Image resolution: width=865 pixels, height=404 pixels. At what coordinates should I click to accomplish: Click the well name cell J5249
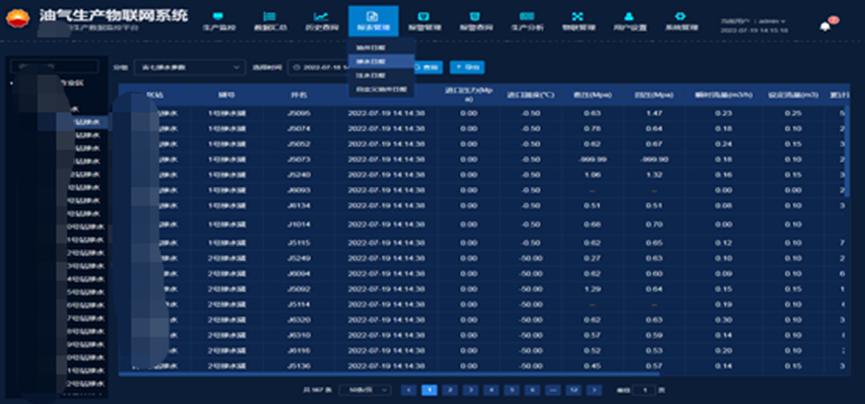298,258
